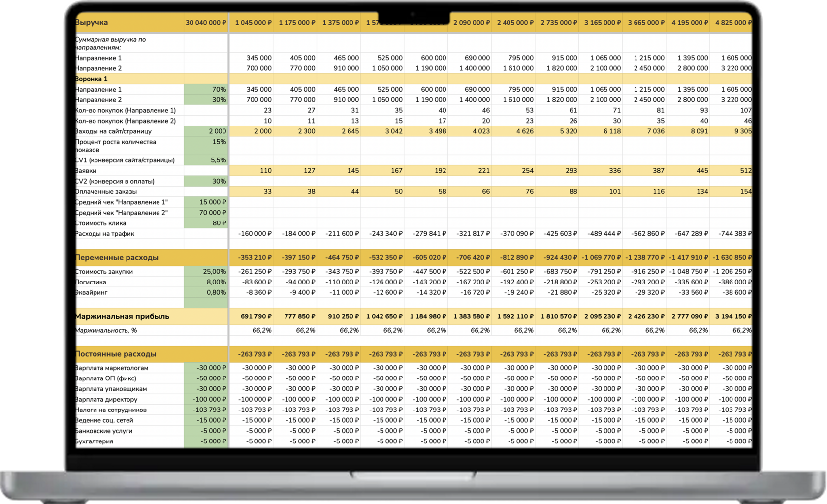Select the Эквайринг rate cell 0,80%
827x504 pixels.
click(206, 292)
